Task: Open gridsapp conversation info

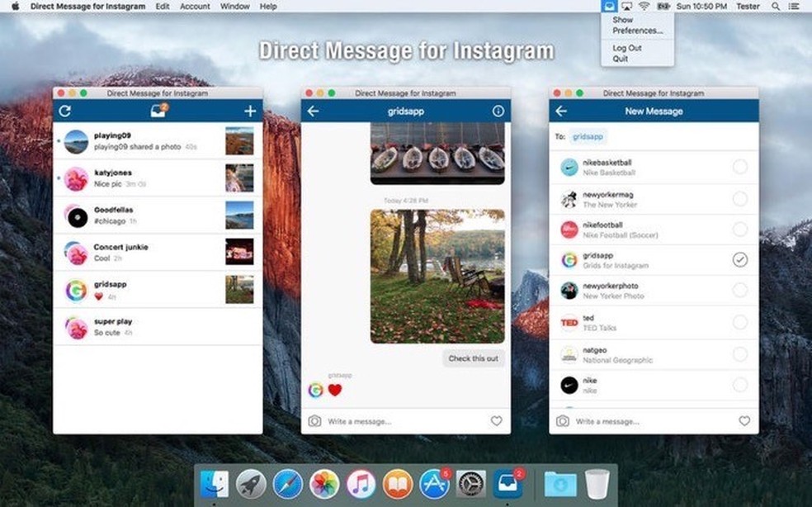Action: pyautogui.click(x=498, y=110)
